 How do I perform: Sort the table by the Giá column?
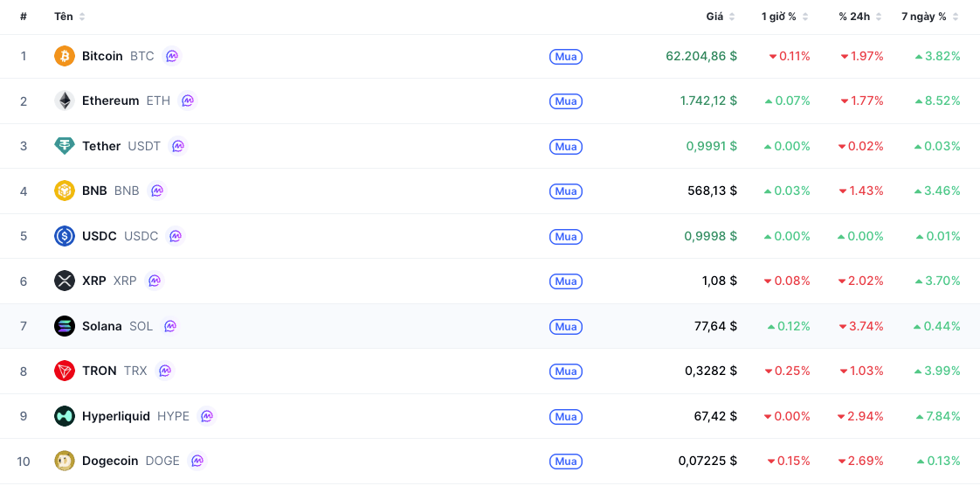pyautogui.click(x=721, y=17)
